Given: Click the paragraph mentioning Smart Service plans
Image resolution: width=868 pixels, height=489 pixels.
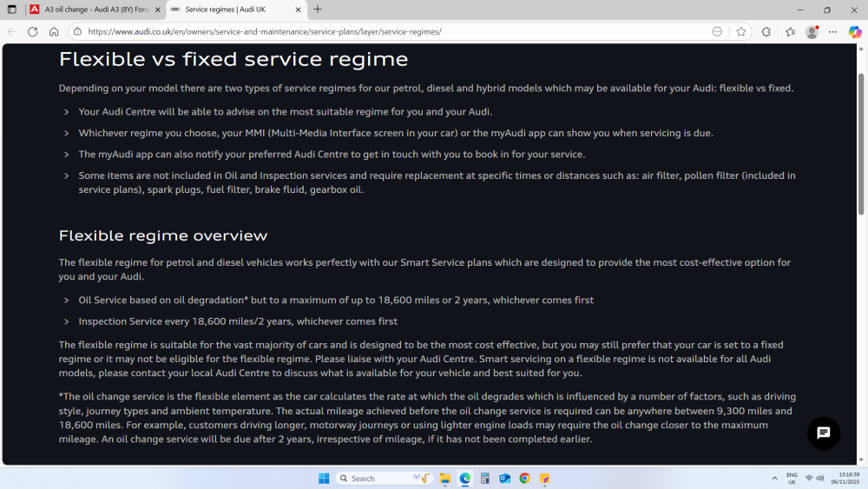Looking at the screenshot, I should (424, 269).
